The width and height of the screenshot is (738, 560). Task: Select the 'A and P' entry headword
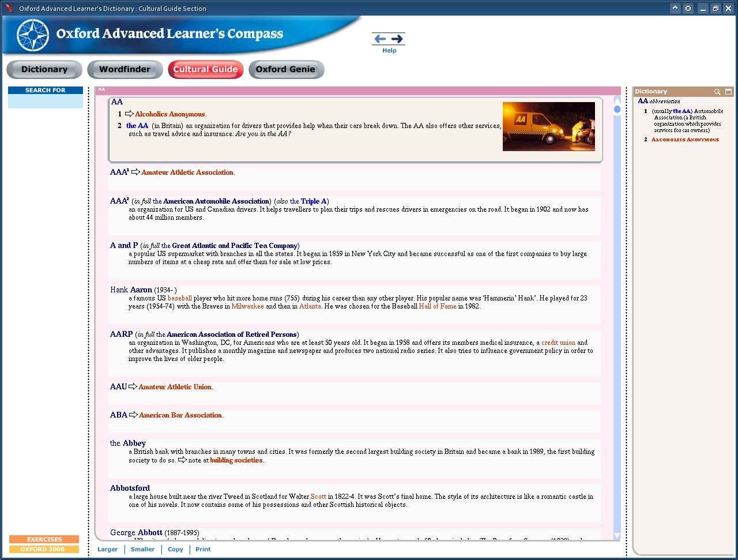click(124, 246)
